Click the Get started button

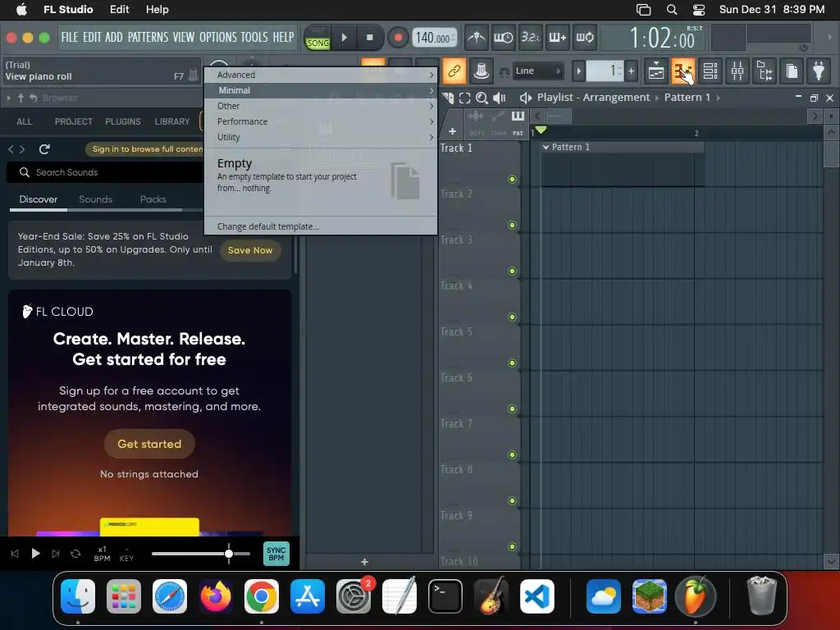(x=149, y=444)
